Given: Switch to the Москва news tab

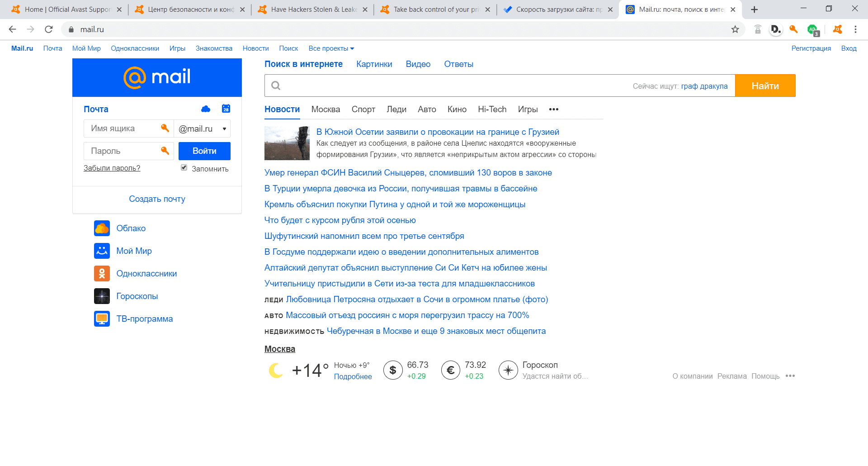Looking at the screenshot, I should (325, 109).
